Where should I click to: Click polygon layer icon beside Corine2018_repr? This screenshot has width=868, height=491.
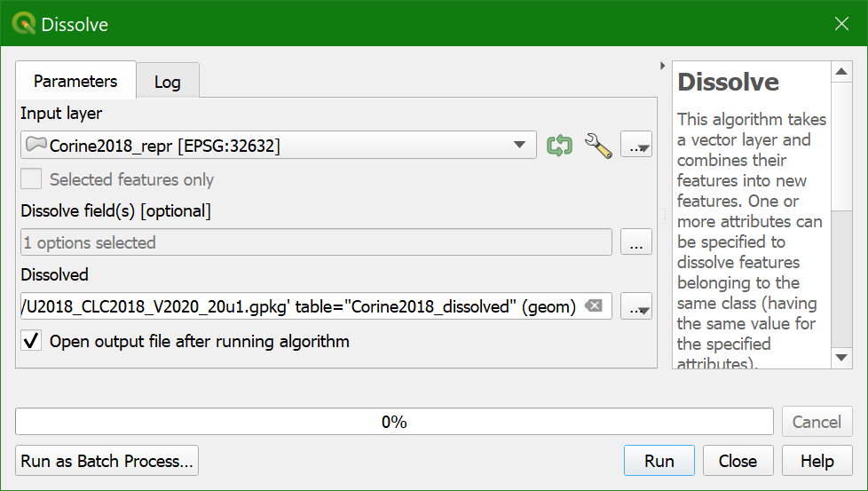click(x=36, y=145)
